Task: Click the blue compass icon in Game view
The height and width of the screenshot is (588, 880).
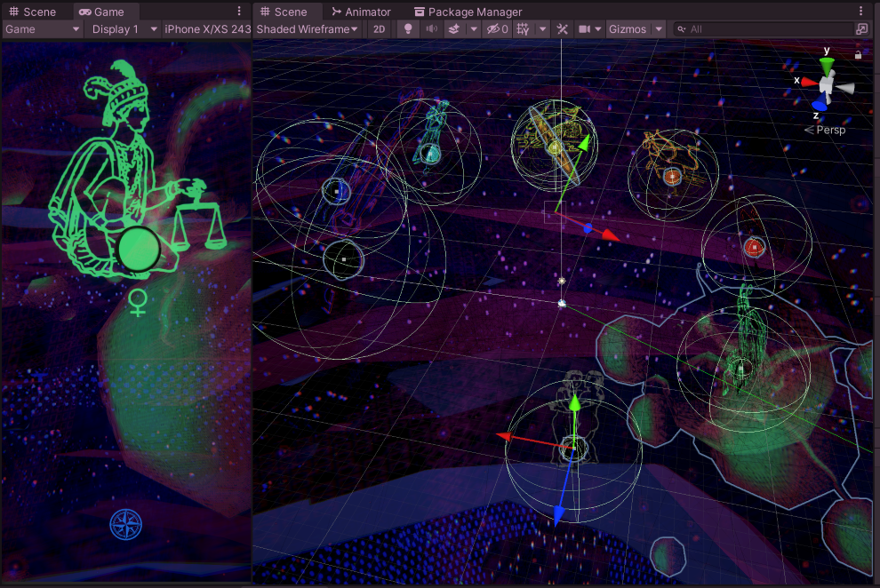Action: 125,525
